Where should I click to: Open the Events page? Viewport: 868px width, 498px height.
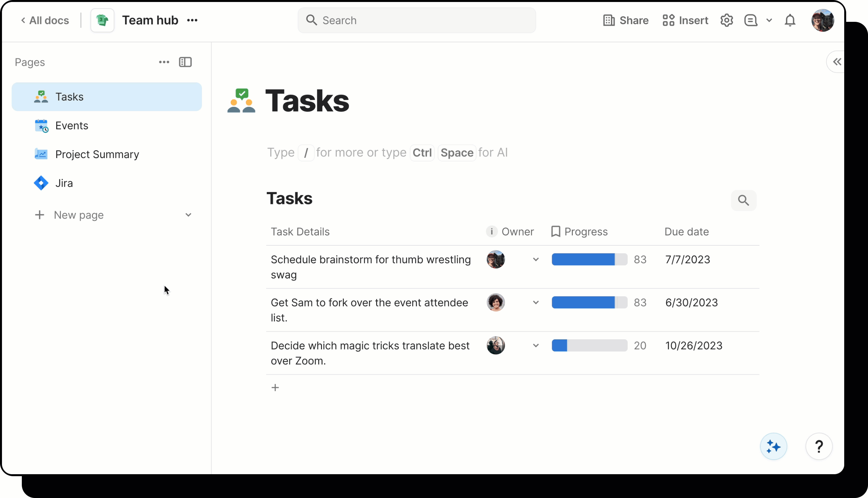pos(72,126)
